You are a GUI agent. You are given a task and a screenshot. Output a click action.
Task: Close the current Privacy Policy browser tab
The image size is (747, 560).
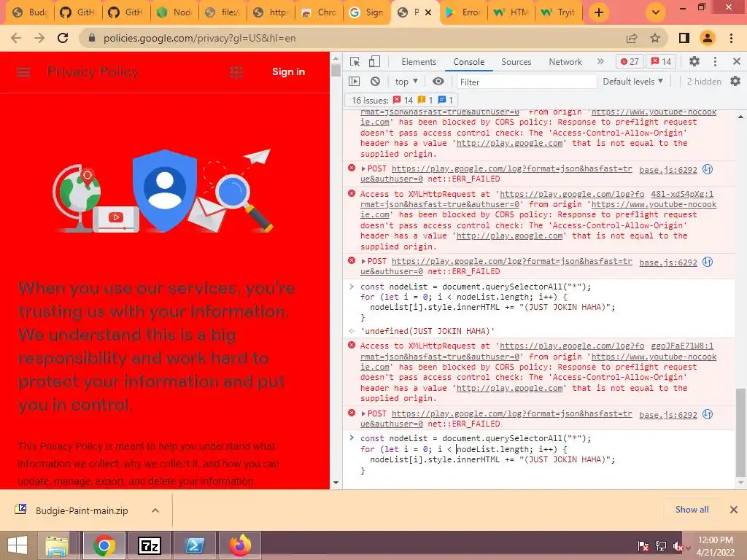(428, 12)
